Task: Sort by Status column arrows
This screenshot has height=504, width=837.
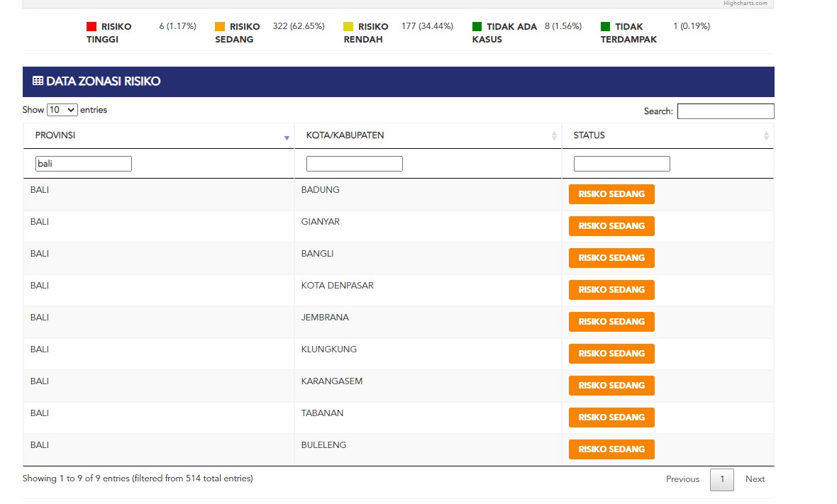Action: [766, 136]
